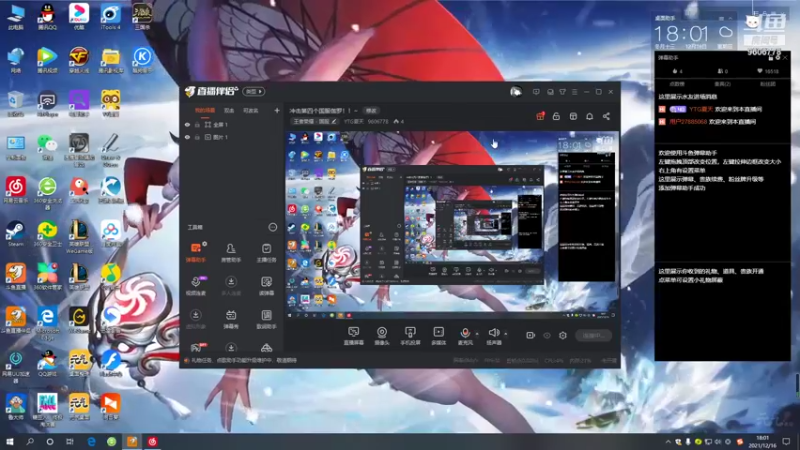Open the 腾讯QQ desktop icon
This screenshot has height=450, width=800.
[x=47, y=17]
